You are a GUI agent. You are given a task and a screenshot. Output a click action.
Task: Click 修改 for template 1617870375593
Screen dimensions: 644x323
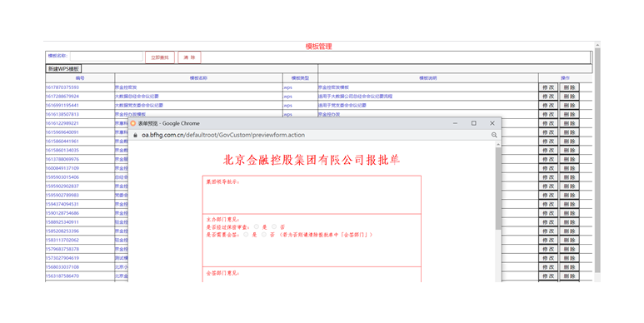[x=548, y=87]
